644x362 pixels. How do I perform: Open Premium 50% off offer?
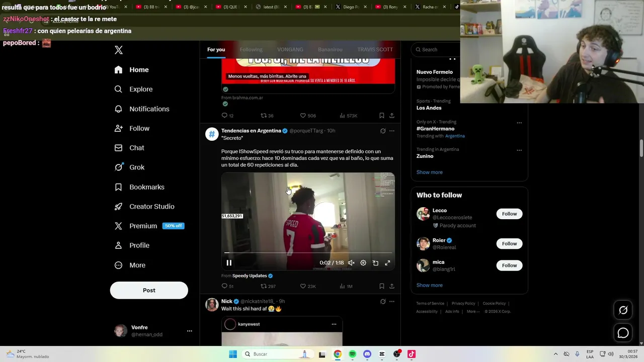[149, 226]
